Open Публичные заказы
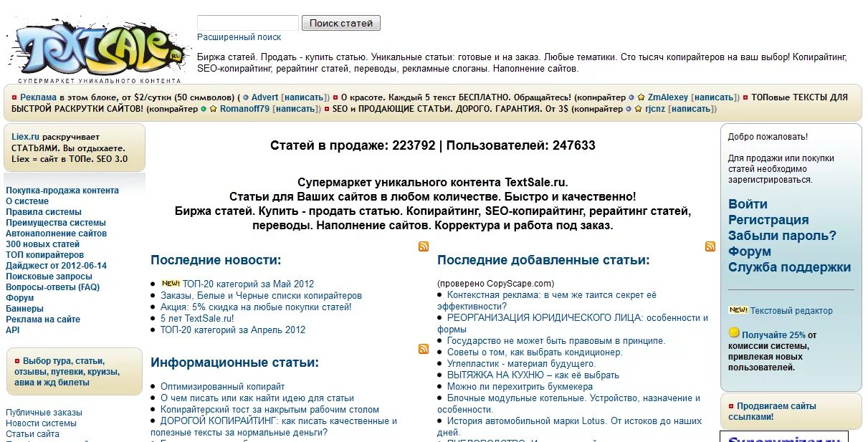 click(x=44, y=413)
